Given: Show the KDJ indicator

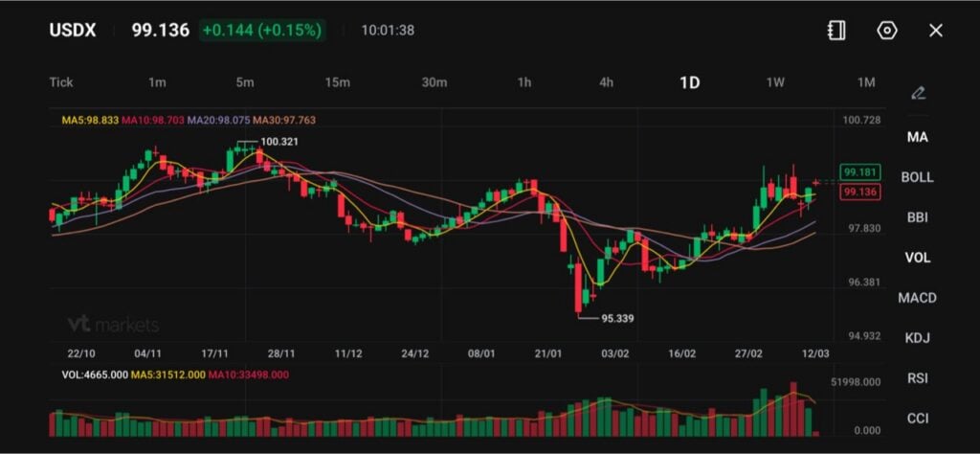Looking at the screenshot, I should tap(917, 338).
